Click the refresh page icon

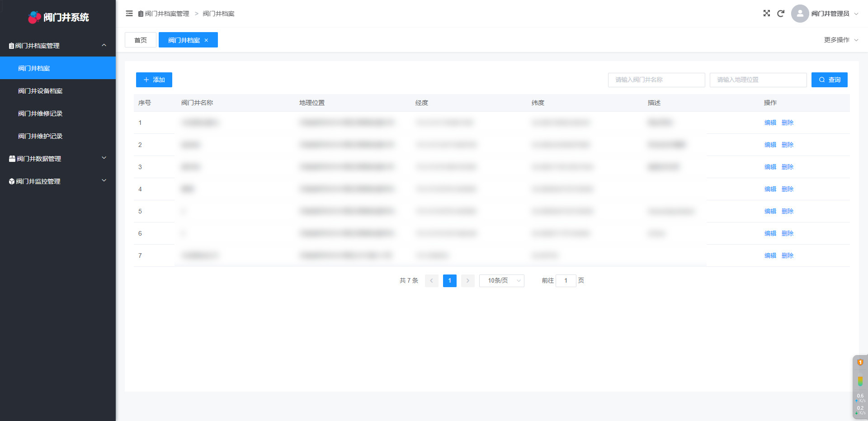click(780, 14)
